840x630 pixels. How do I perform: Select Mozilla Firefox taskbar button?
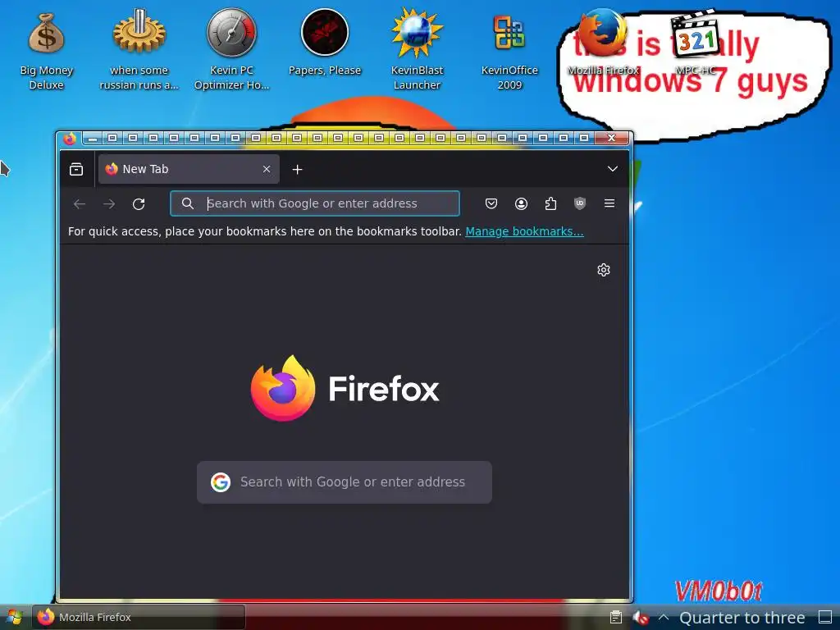139,617
